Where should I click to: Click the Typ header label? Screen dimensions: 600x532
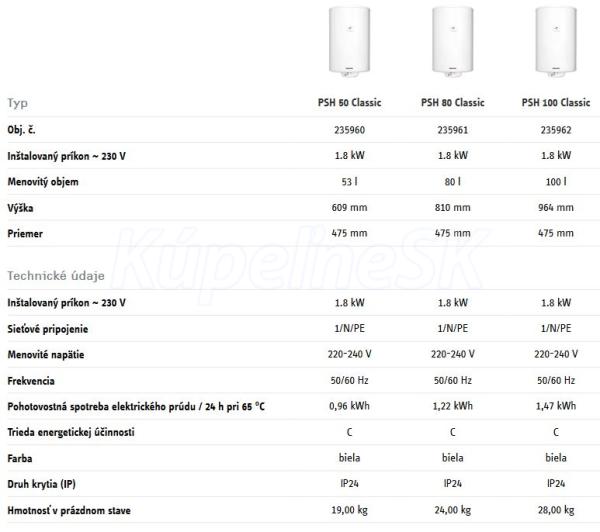pos(18,103)
